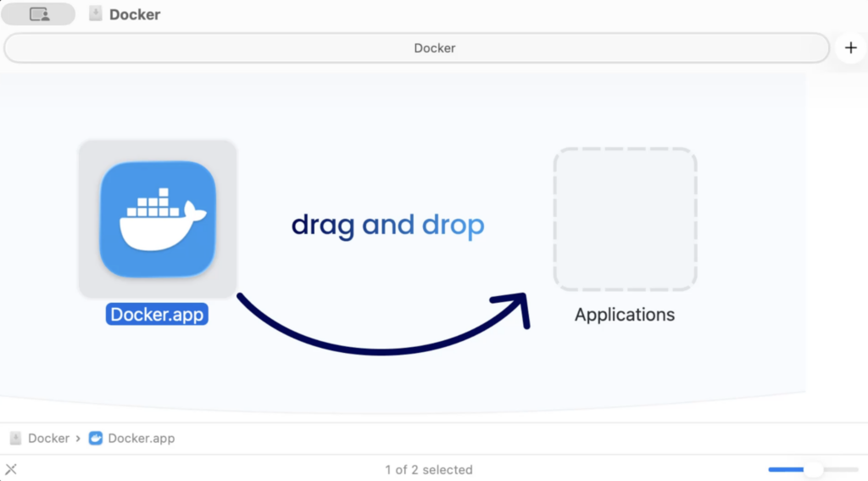
Task: Click the Docker.app file name label
Action: tap(157, 314)
